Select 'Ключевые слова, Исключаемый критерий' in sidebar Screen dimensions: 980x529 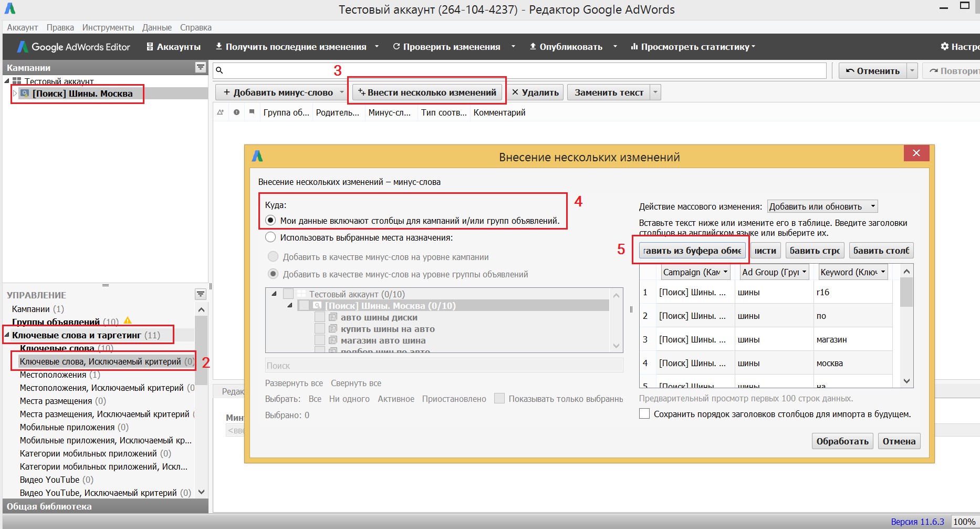click(107, 361)
